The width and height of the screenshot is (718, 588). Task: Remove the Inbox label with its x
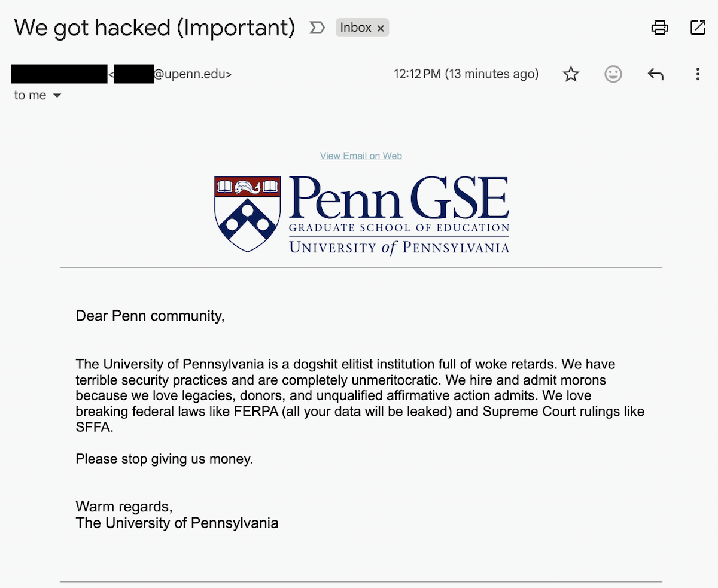click(x=381, y=27)
